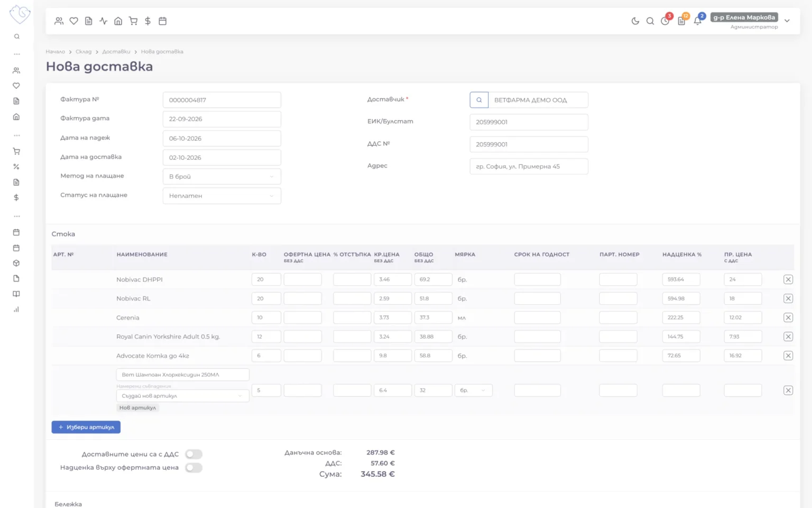Click the 'Вет Шампоан Хлорхексидин' item name field
Image resolution: width=812 pixels, height=508 pixels.
pos(182,375)
